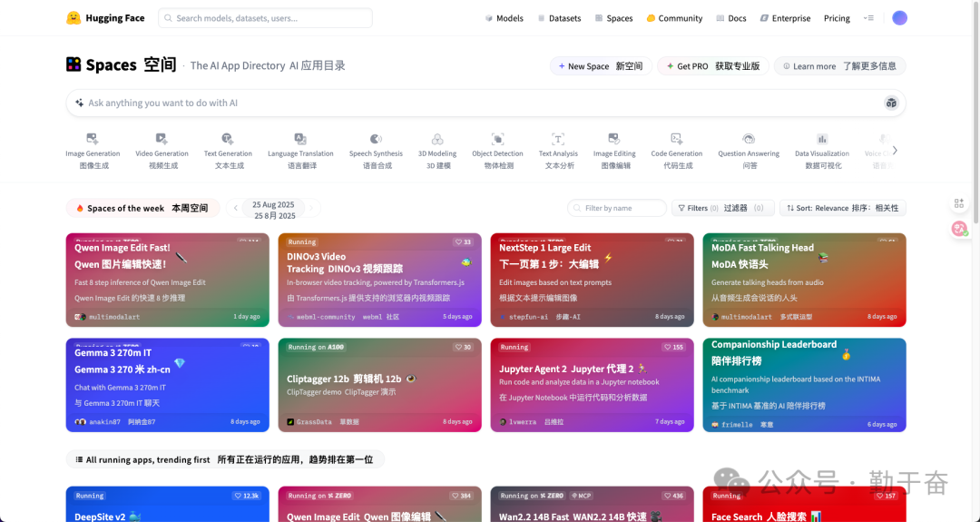The width and height of the screenshot is (980, 522).
Task: Select the Text Analysis category icon
Action: tap(558, 139)
